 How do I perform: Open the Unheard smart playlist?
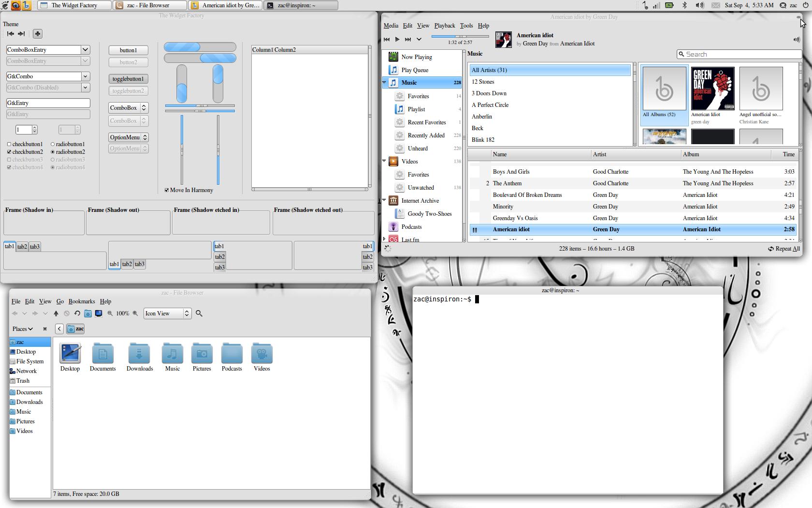point(417,149)
